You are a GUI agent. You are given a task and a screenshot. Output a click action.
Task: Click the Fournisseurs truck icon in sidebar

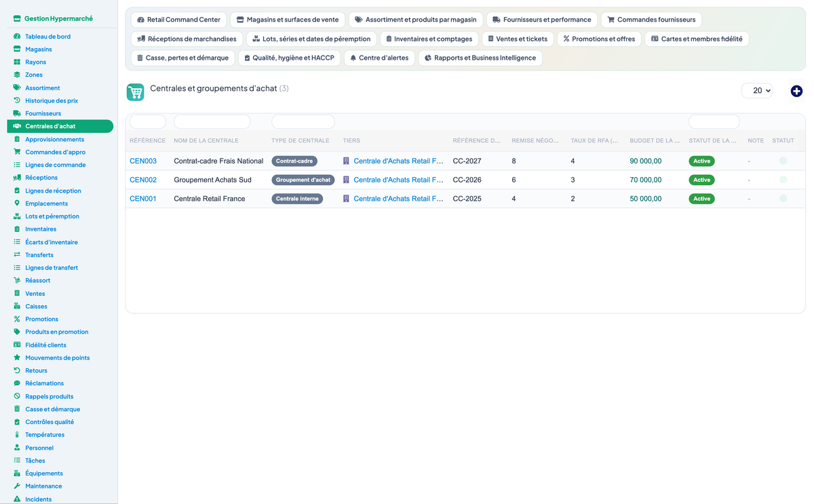point(17,113)
